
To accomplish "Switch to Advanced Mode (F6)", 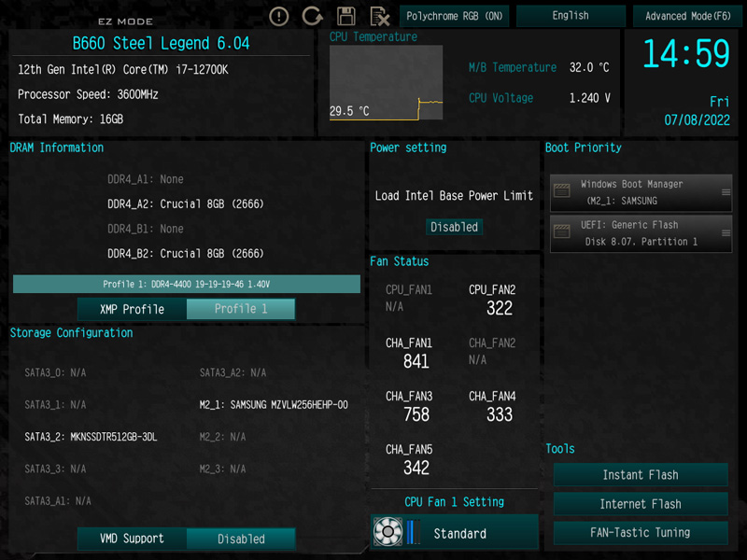I will (x=688, y=16).
